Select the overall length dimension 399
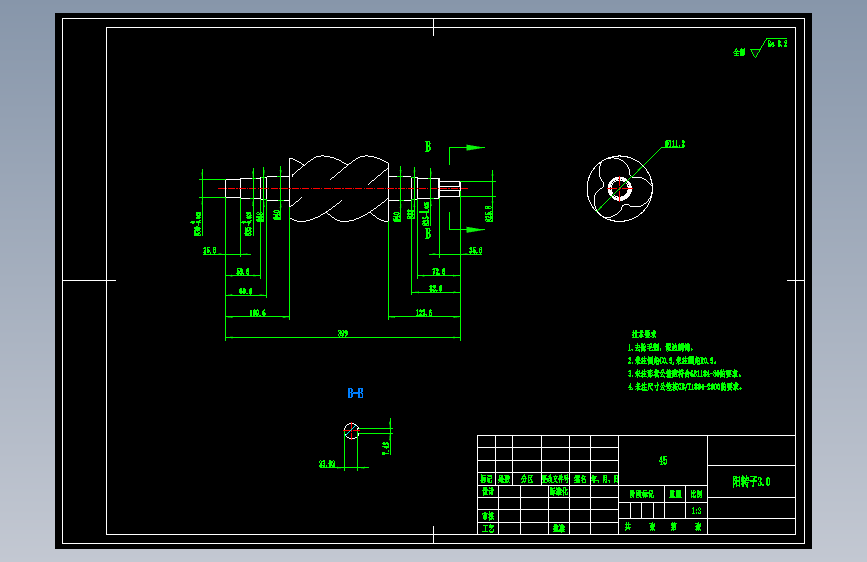 [x=343, y=334]
